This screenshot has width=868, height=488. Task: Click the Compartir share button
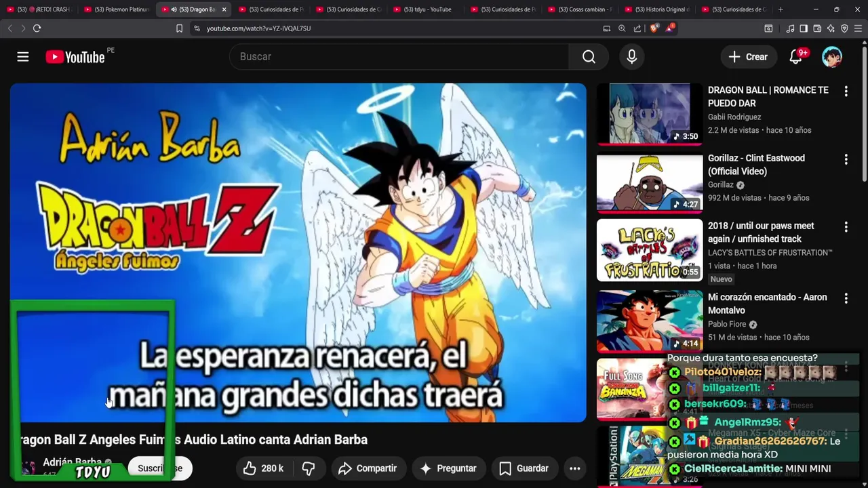368,468
